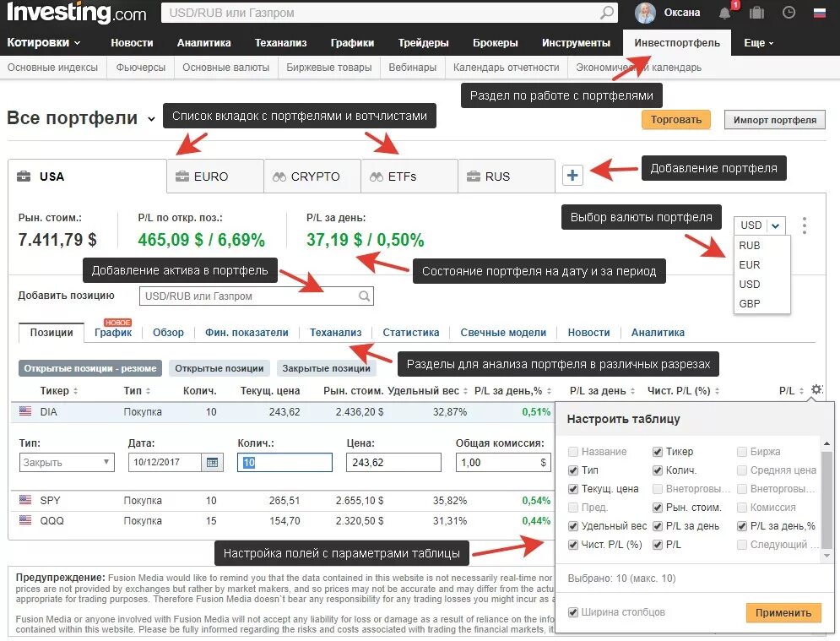Image resolution: width=840 pixels, height=641 pixels.
Task: Sort by P/L за день,% column arrows
Action: pos(549,391)
